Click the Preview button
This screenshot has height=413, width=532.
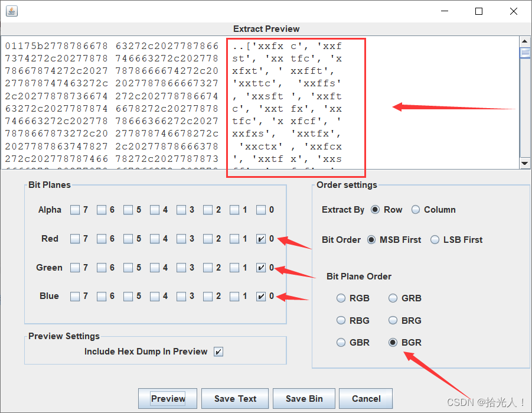coord(168,398)
